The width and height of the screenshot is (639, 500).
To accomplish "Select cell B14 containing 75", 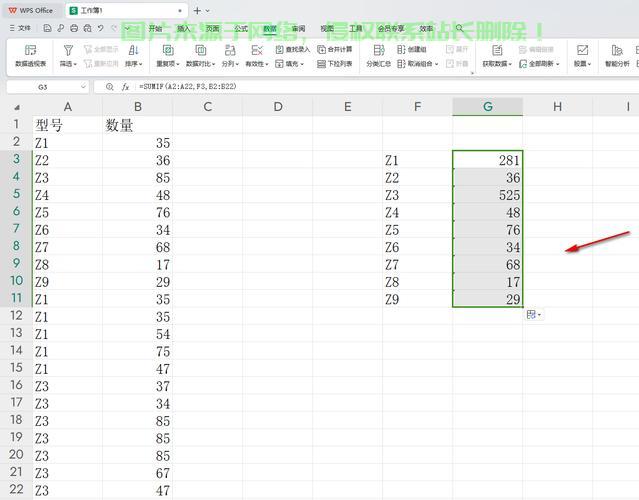I will 138,351.
